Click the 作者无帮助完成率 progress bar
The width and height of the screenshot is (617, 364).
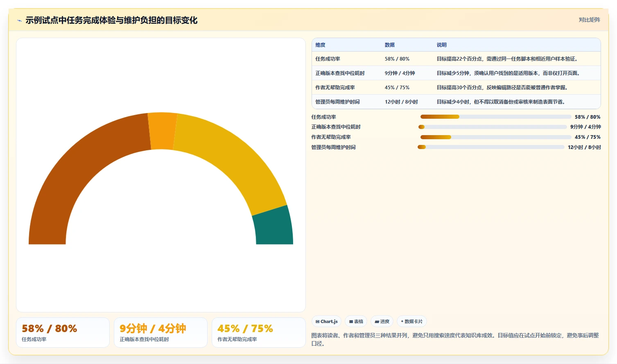click(496, 137)
